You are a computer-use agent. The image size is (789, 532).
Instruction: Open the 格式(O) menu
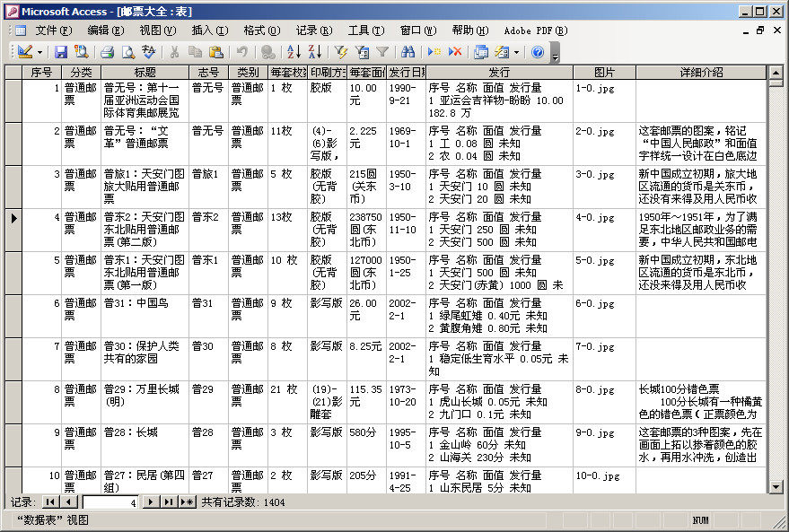click(262, 31)
